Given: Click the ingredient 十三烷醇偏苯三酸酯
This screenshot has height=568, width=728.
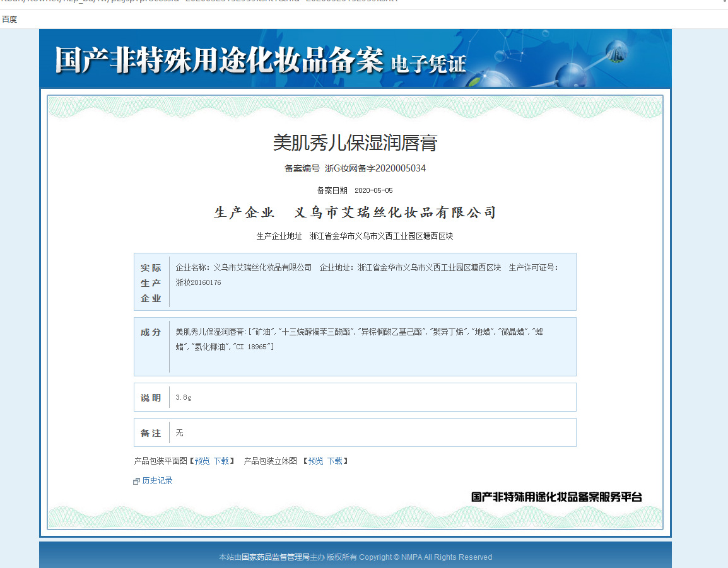Looking at the screenshot, I should [x=316, y=332].
